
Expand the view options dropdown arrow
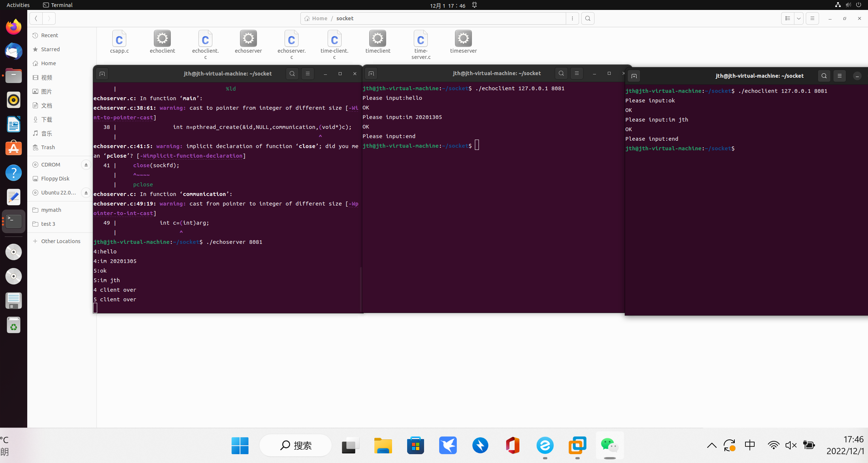click(x=798, y=18)
